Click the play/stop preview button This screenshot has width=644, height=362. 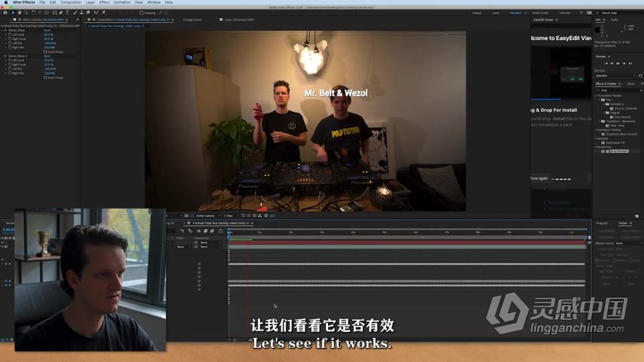(x=618, y=63)
